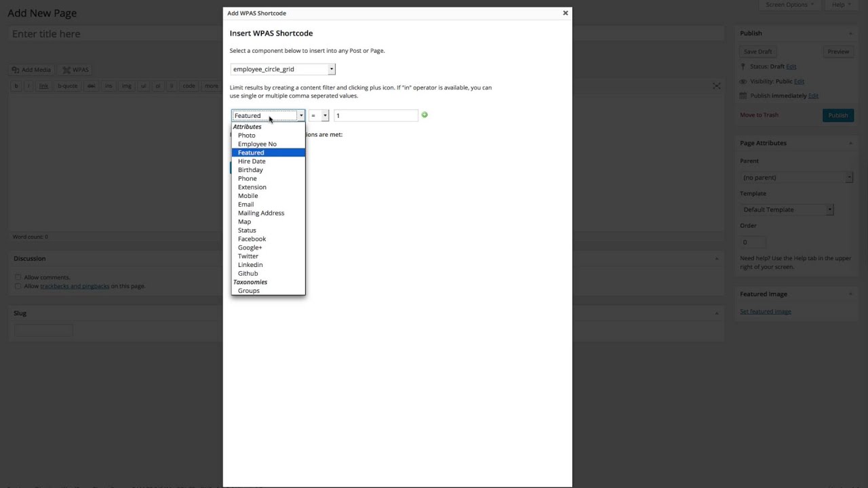868x488 pixels.
Task: Click the more quicktag button
Action: click(212, 86)
